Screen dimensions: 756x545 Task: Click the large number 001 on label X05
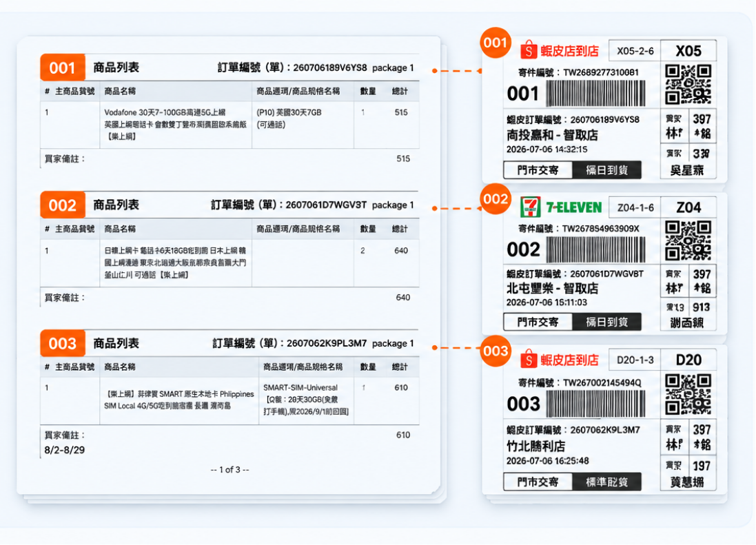(522, 94)
